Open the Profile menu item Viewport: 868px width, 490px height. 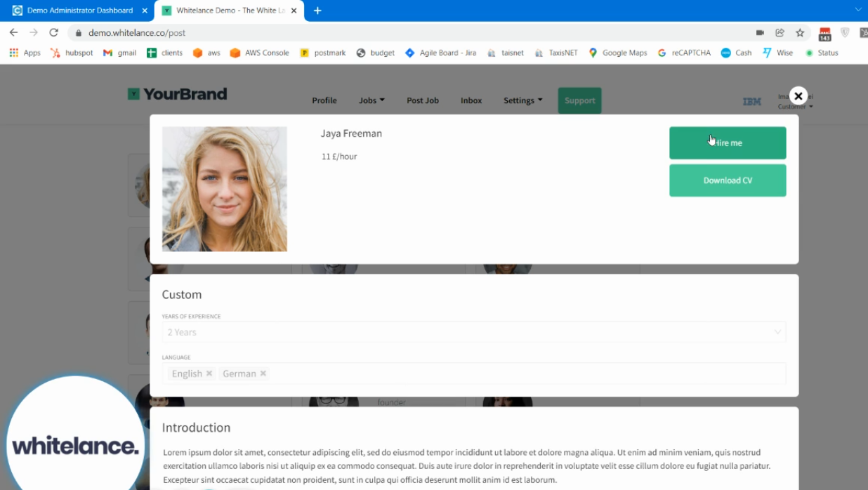pyautogui.click(x=324, y=100)
